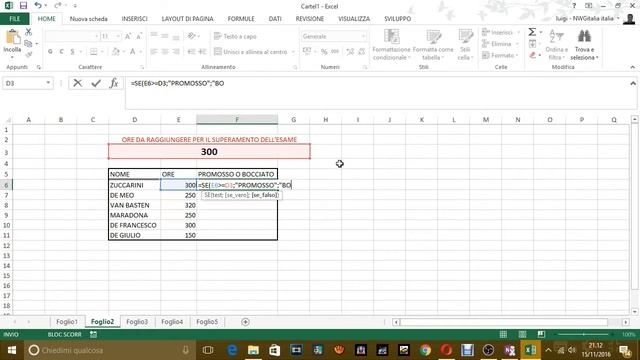
Task: Click the Select All corner button
Action: (x=7, y=120)
